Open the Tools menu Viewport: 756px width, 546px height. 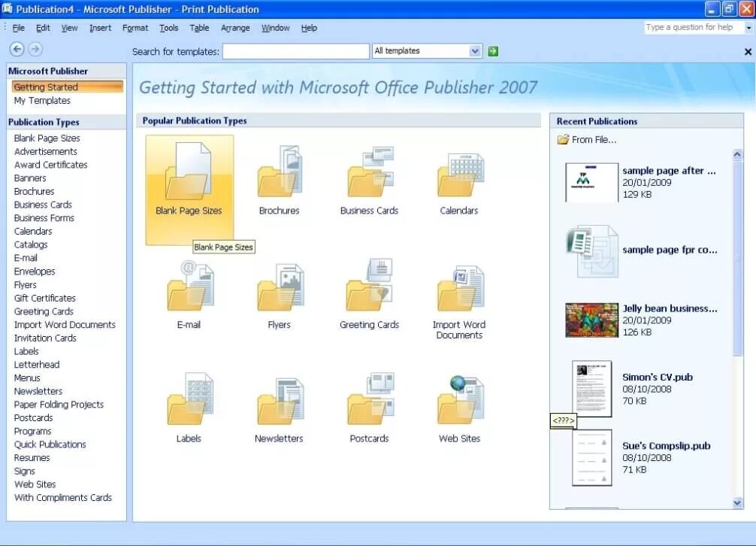pyautogui.click(x=169, y=28)
